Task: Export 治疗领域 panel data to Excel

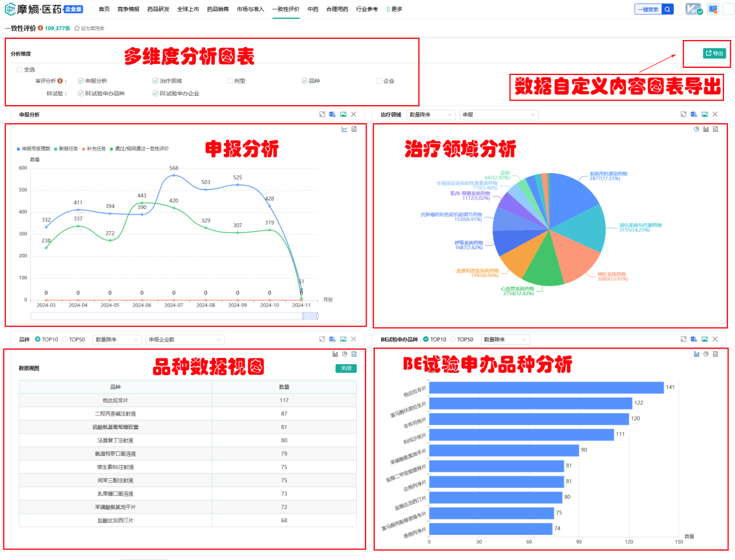Action: [694, 114]
